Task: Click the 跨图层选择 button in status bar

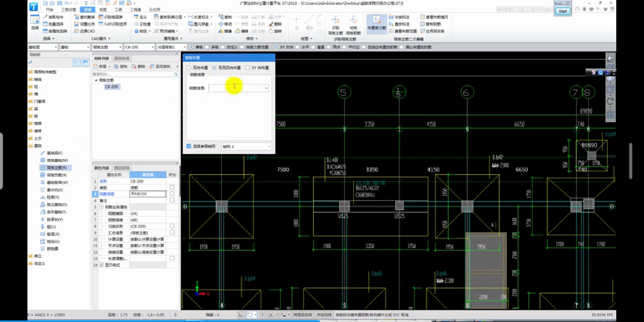Action: coord(303,315)
